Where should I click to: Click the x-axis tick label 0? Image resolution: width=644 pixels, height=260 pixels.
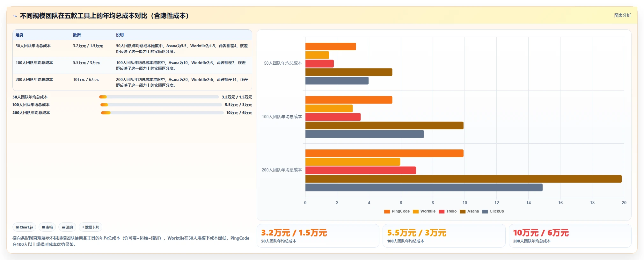tap(305, 203)
